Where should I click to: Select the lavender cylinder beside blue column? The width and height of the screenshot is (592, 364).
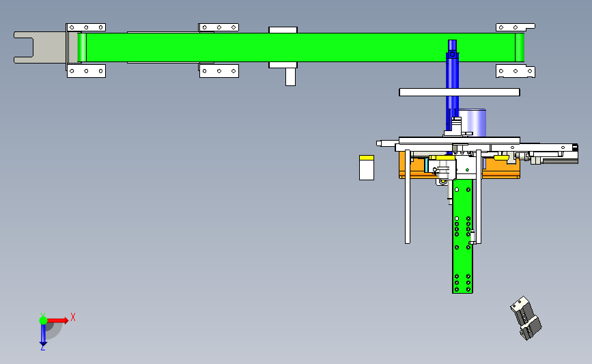tap(472, 123)
